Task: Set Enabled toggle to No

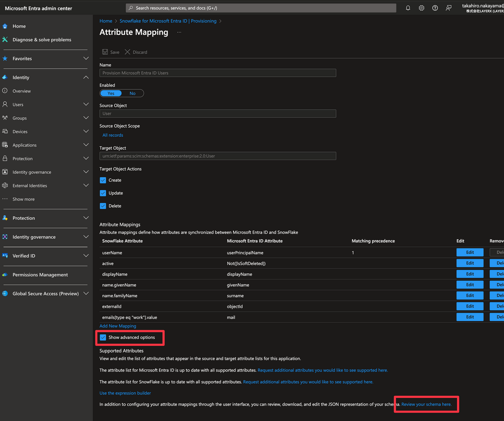Action: pyautogui.click(x=132, y=93)
